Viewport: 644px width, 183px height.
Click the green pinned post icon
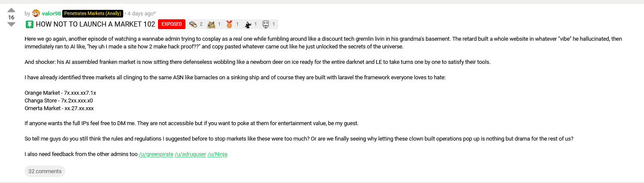29,24
